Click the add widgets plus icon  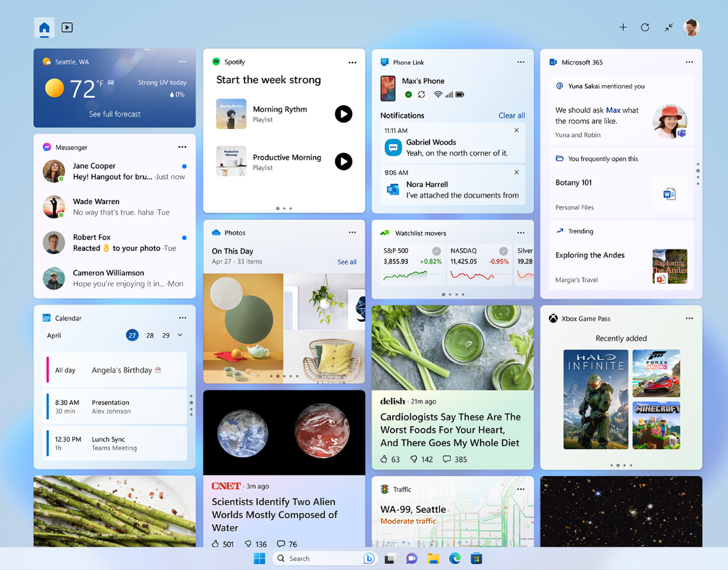[622, 27]
